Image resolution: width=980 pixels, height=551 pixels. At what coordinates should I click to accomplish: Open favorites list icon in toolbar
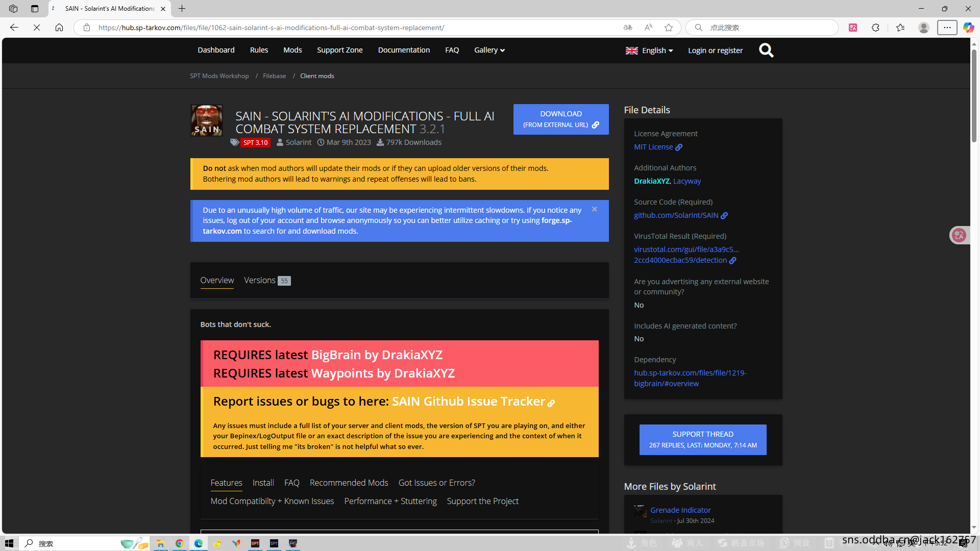point(900,28)
